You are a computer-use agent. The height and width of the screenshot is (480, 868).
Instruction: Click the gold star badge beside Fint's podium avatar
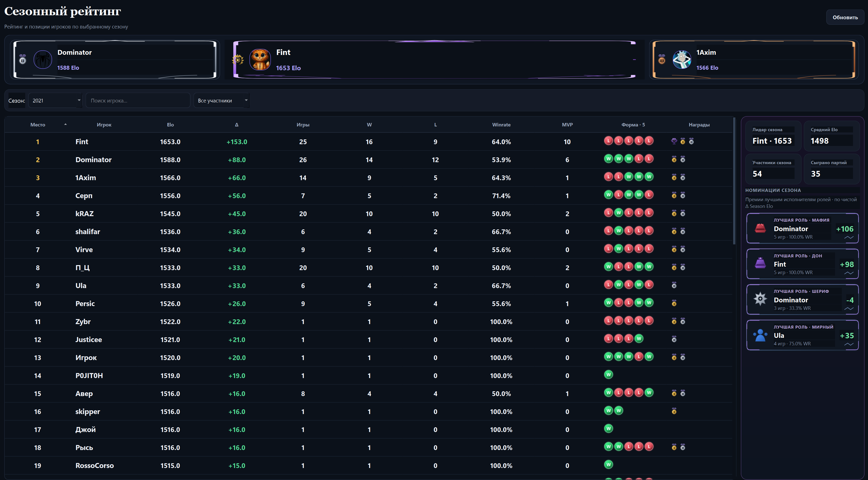pyautogui.click(x=238, y=60)
